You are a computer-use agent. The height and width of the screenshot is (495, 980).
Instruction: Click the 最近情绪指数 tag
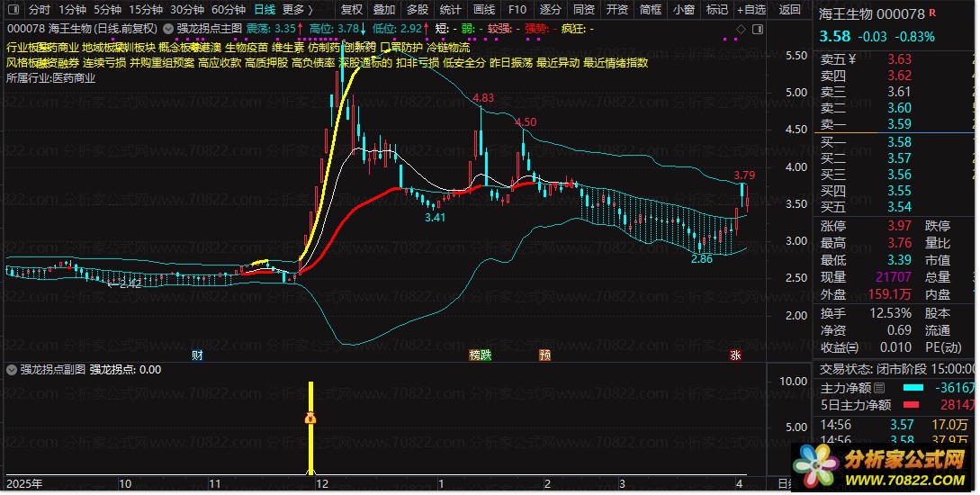click(x=616, y=63)
